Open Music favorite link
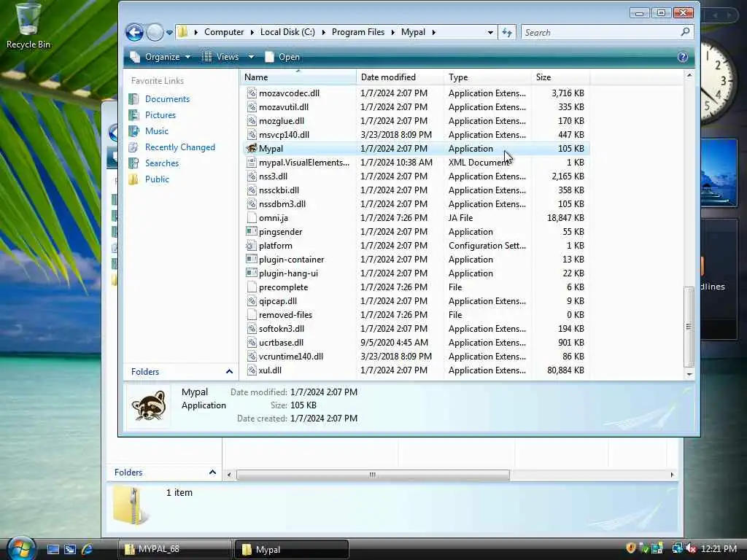 coord(157,131)
